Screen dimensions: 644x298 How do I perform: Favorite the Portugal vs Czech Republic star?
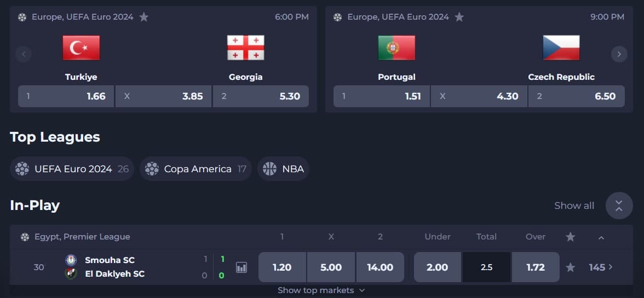tap(459, 17)
